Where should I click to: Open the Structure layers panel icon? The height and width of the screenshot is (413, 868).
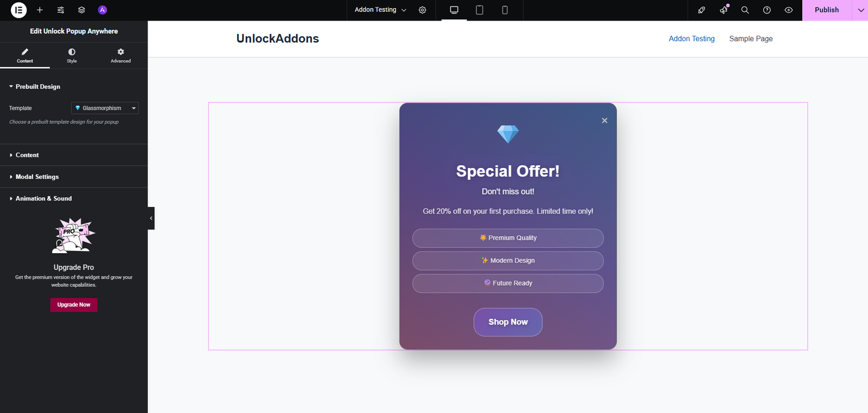click(x=81, y=10)
